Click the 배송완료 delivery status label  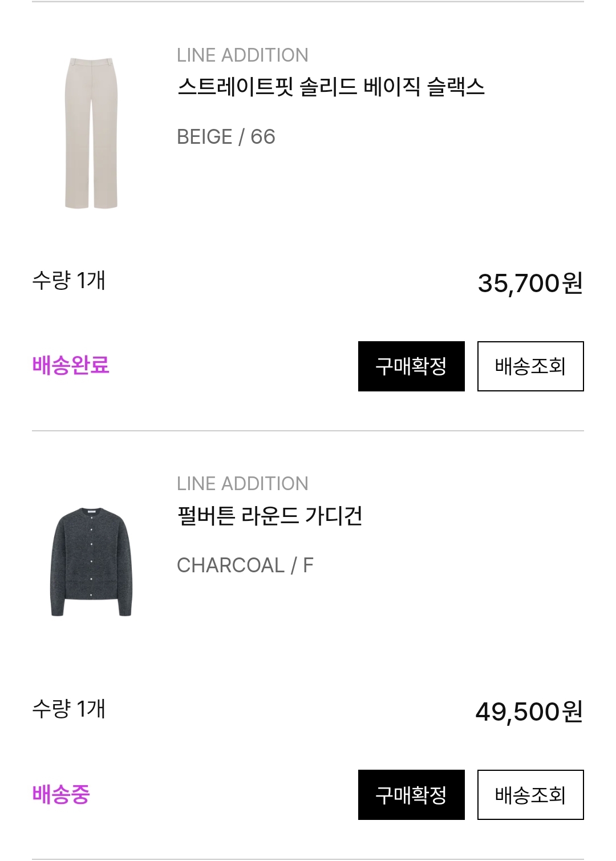(x=71, y=365)
